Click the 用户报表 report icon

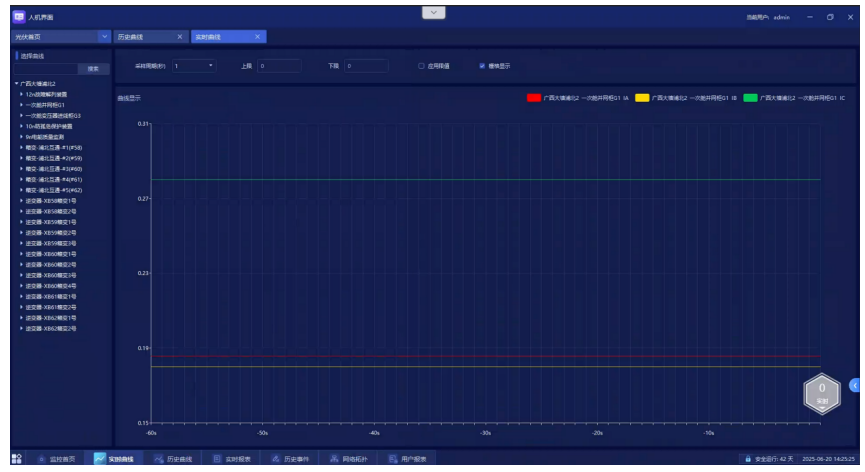coord(393,459)
